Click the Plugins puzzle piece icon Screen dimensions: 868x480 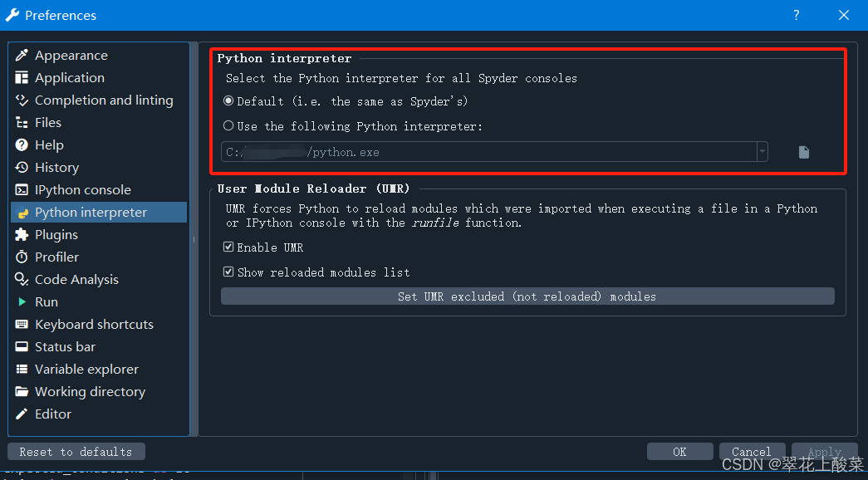[x=22, y=235]
